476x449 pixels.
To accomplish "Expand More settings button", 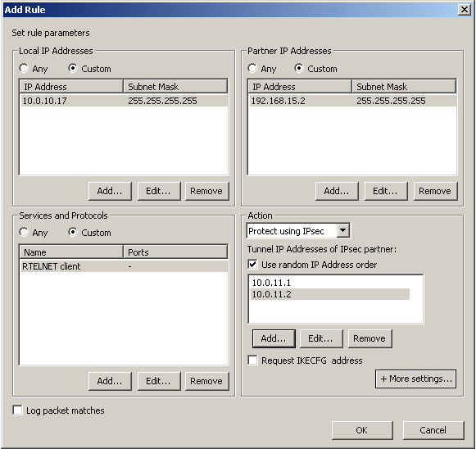I will coord(415,379).
